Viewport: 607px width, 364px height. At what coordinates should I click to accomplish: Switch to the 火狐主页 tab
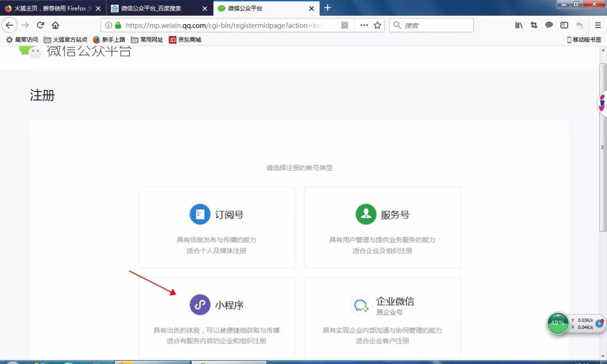pos(53,8)
